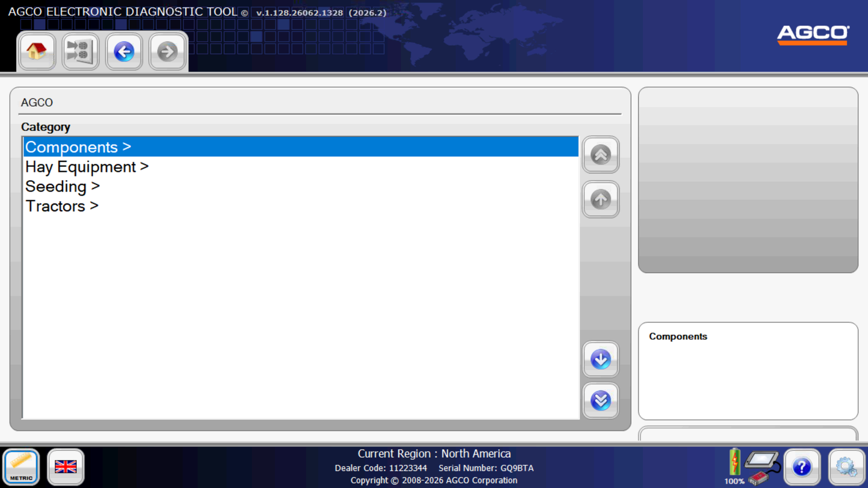Expand the Hay Equipment category
Viewport: 868px width, 488px height.
(300, 167)
